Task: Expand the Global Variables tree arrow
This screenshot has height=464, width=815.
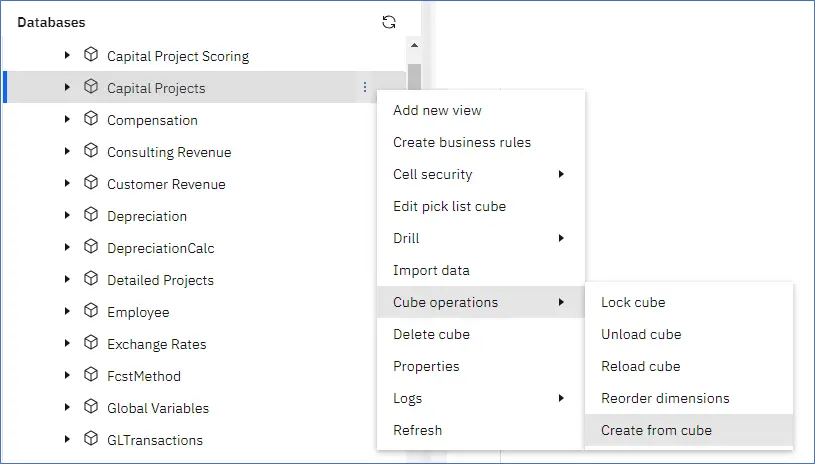Action: [67, 408]
